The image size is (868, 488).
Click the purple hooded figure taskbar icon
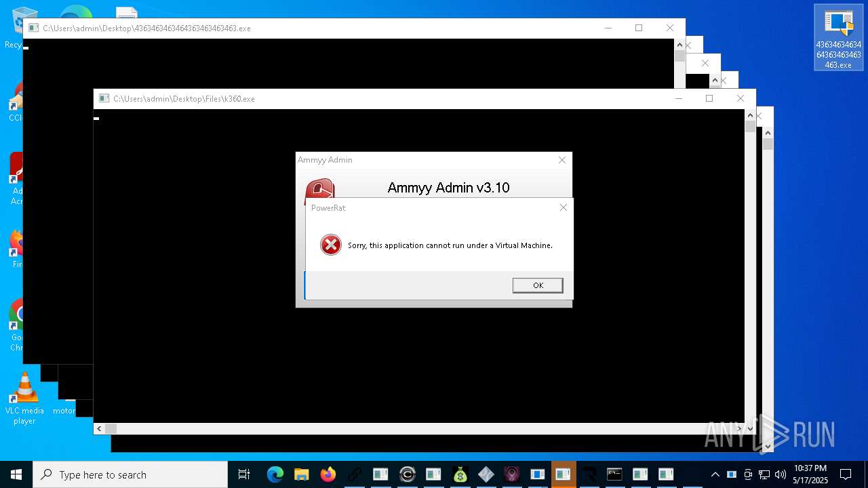(512, 474)
